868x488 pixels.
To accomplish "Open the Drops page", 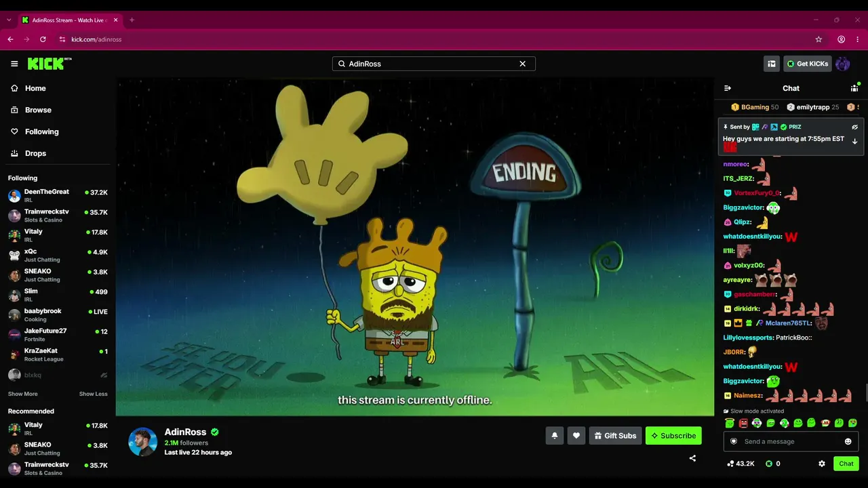I will click(x=58, y=153).
